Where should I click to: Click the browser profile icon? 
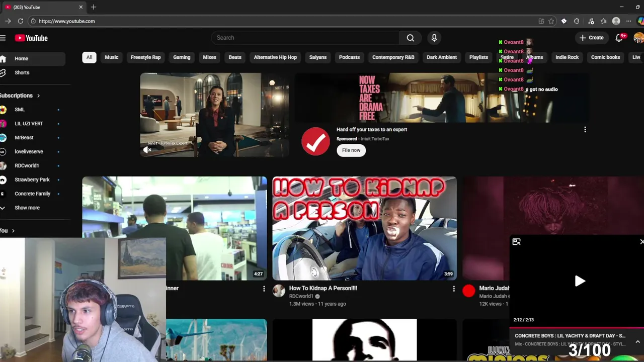tap(616, 21)
